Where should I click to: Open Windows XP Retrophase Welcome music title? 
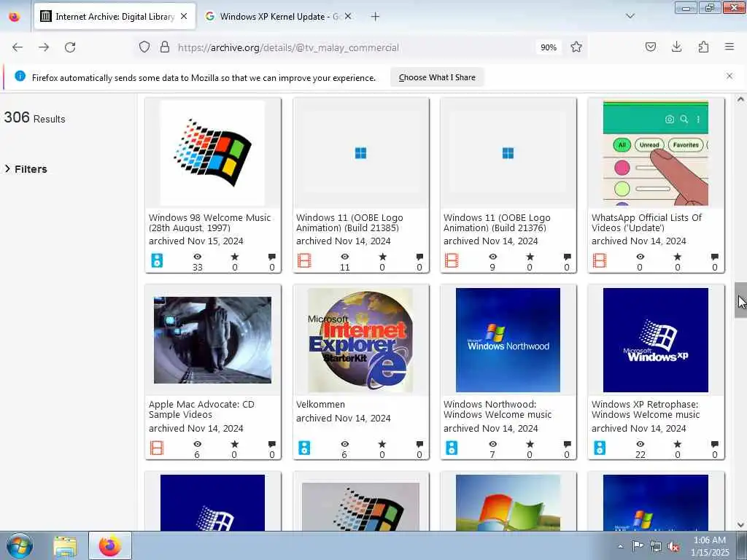tap(646, 409)
